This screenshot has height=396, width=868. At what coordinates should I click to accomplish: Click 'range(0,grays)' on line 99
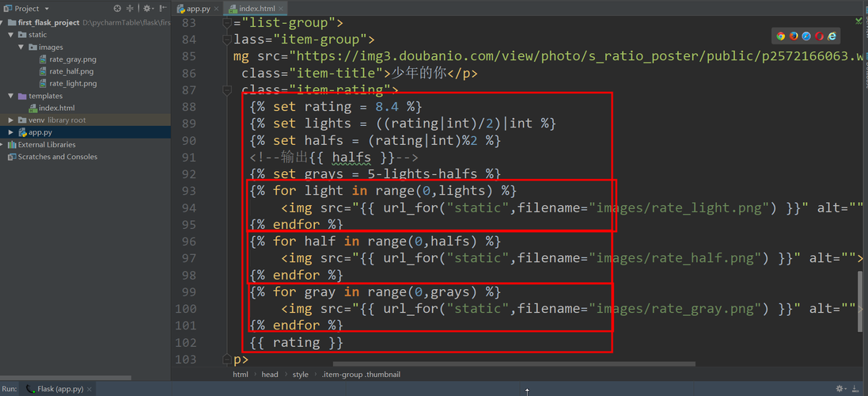(423, 292)
